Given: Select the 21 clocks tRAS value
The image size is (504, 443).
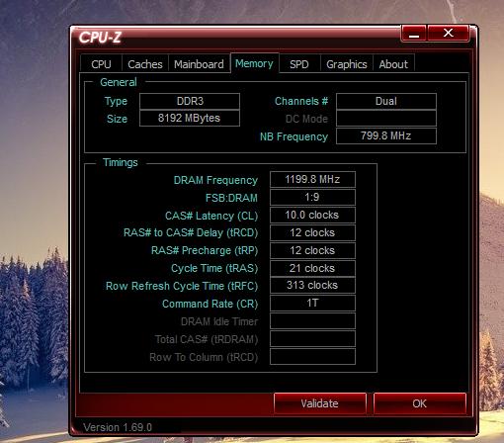Looking at the screenshot, I should [312, 268].
